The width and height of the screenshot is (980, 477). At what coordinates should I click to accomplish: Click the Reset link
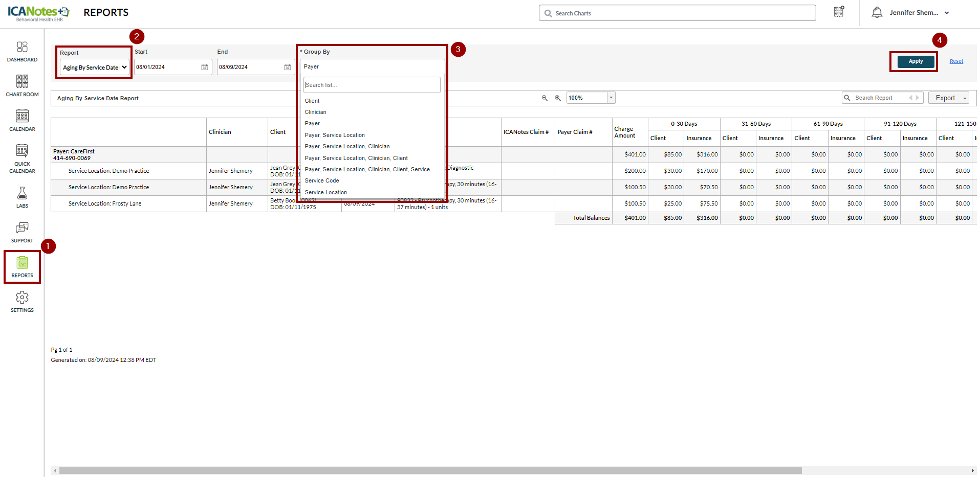point(956,61)
